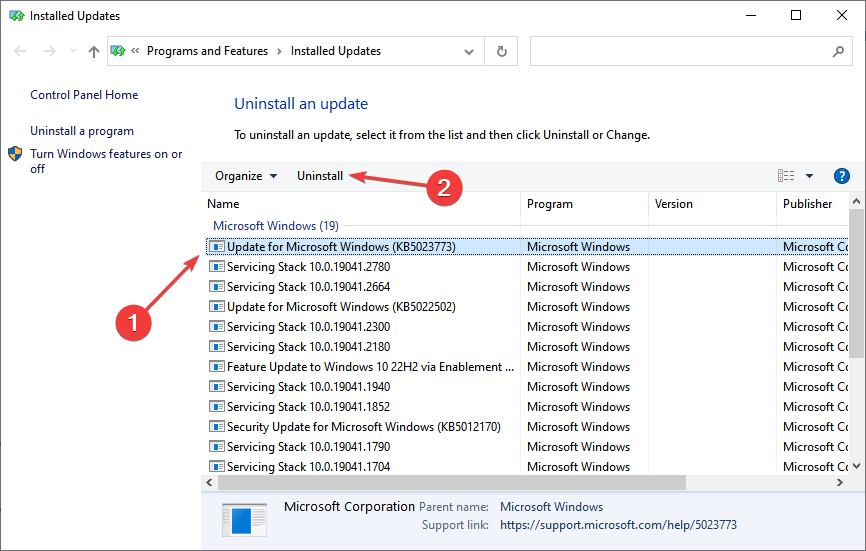Open Control Panel Home link
This screenshot has width=866, height=551.
[x=84, y=95]
